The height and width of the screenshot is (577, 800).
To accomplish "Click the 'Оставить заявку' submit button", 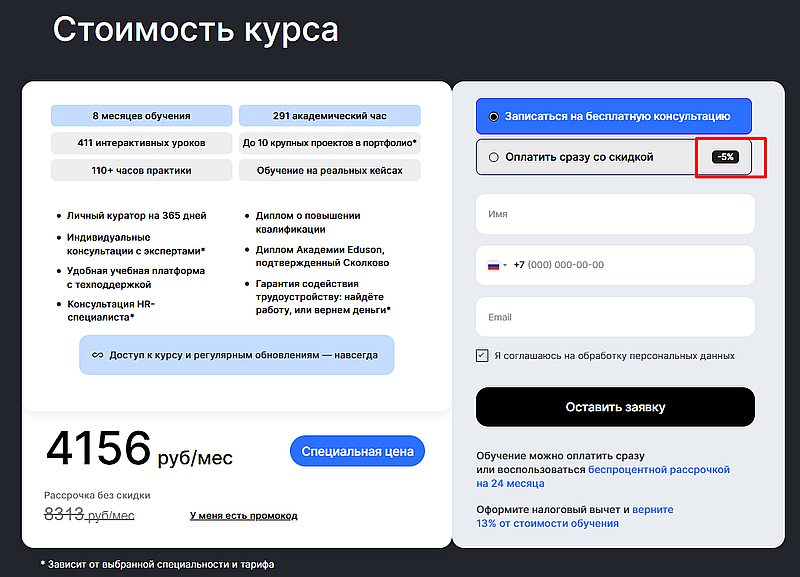I will 615,407.
